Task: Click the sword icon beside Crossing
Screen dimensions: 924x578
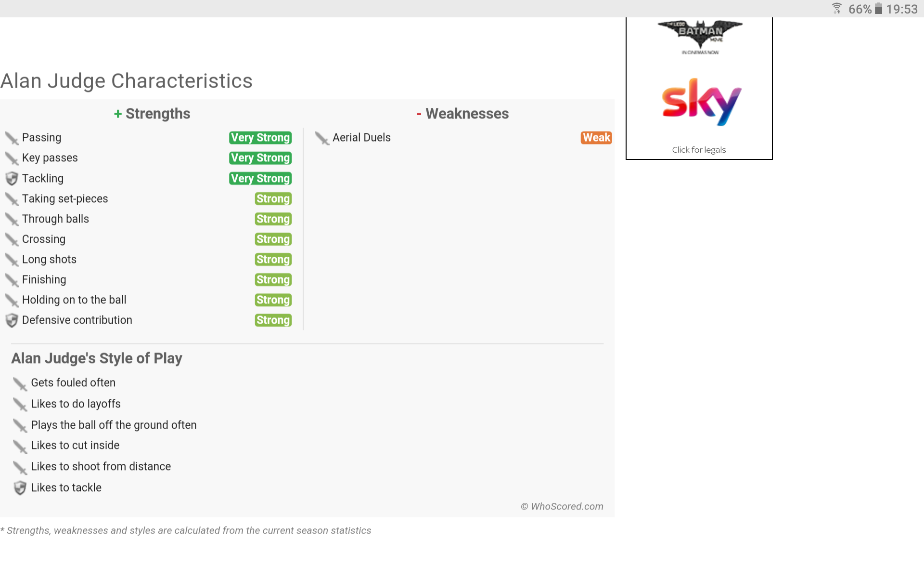Action: coord(12,239)
